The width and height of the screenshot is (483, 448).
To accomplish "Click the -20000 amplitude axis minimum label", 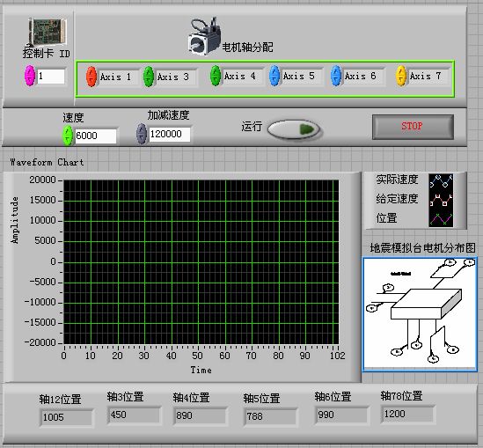I will coord(40,342).
